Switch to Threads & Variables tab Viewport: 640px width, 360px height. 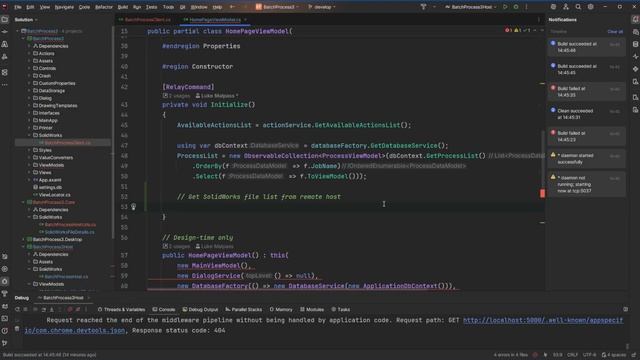click(121, 309)
